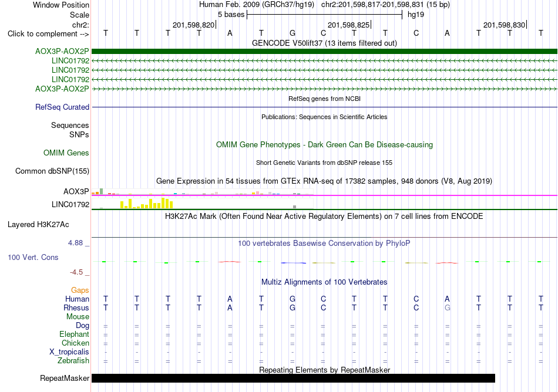Open 100 vertebrates Basewise Conservation by PhyloP title
The height and width of the screenshot is (392, 558).
coord(324,243)
